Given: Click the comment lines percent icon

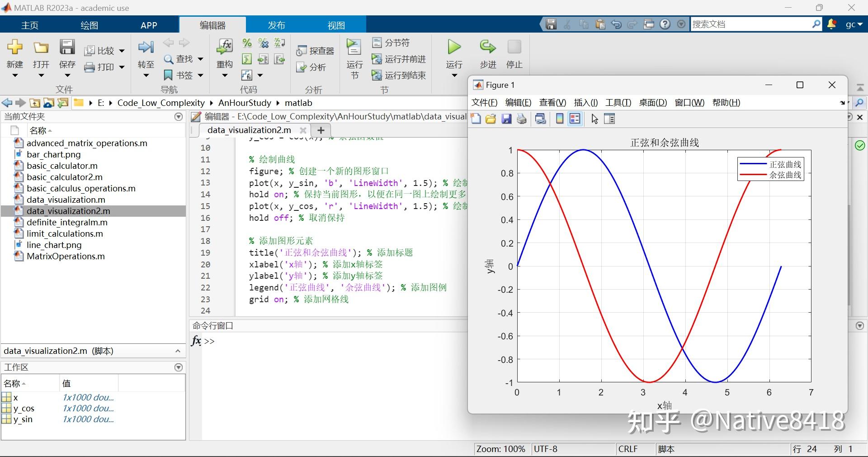Looking at the screenshot, I should click(x=247, y=43).
